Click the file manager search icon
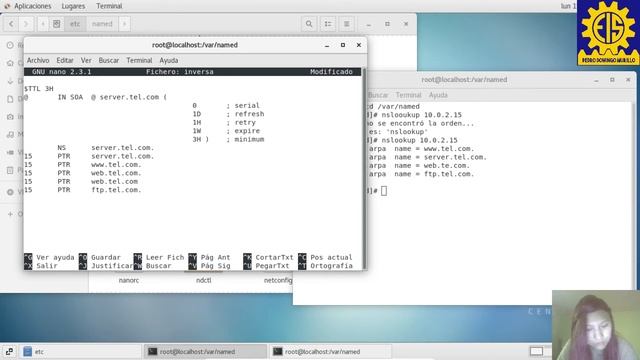Image resolution: width=640 pixels, height=360 pixels. point(309,24)
